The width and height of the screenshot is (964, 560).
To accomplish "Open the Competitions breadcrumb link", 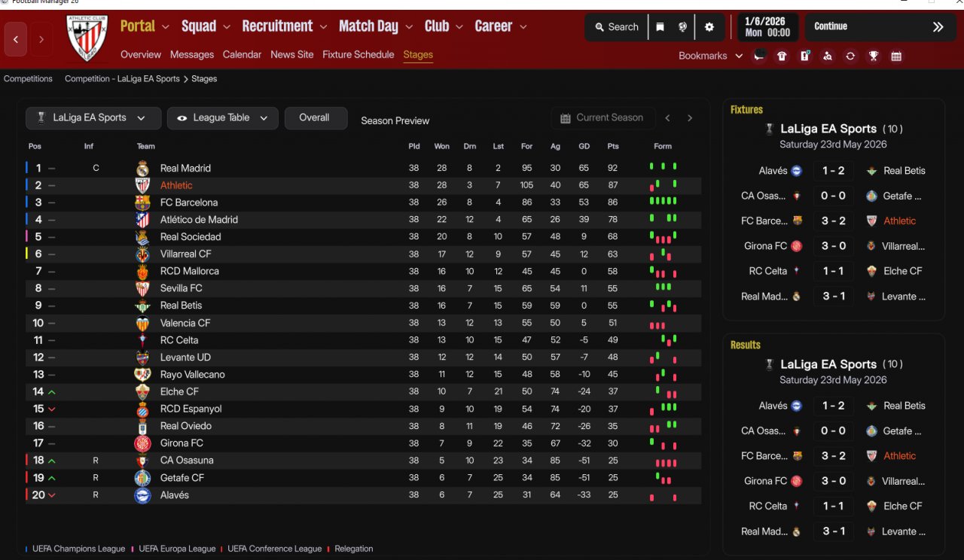I will (x=28, y=78).
